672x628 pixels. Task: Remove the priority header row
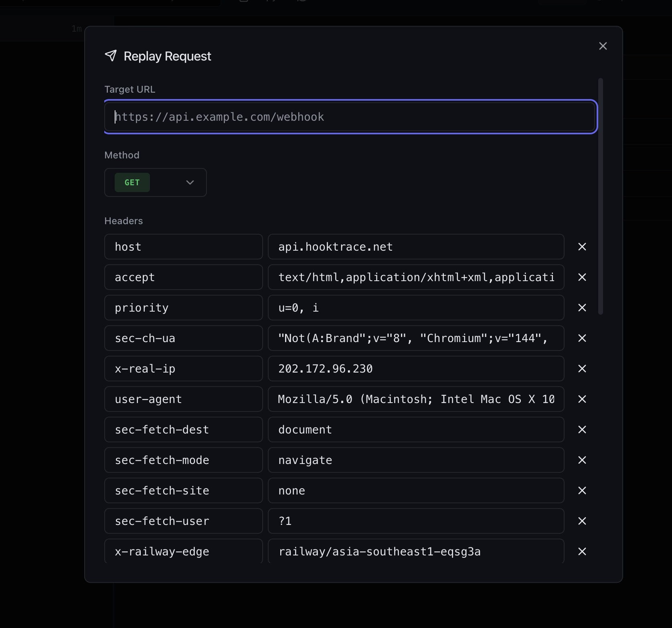click(582, 308)
